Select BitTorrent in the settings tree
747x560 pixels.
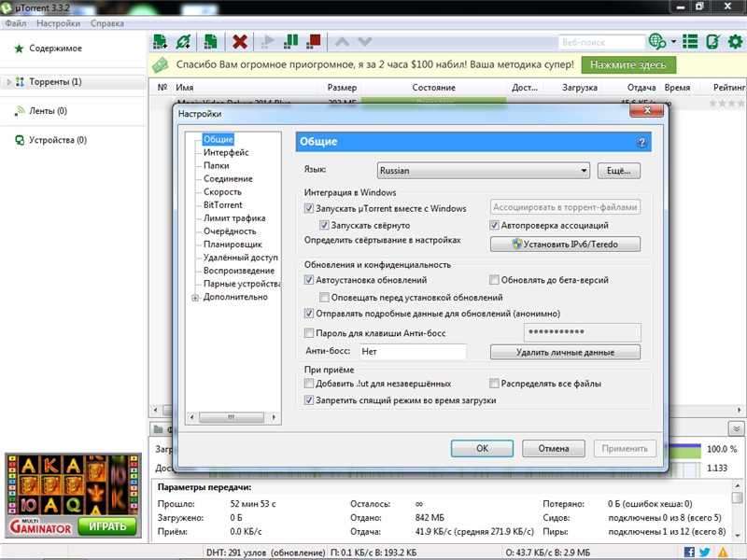(x=222, y=204)
